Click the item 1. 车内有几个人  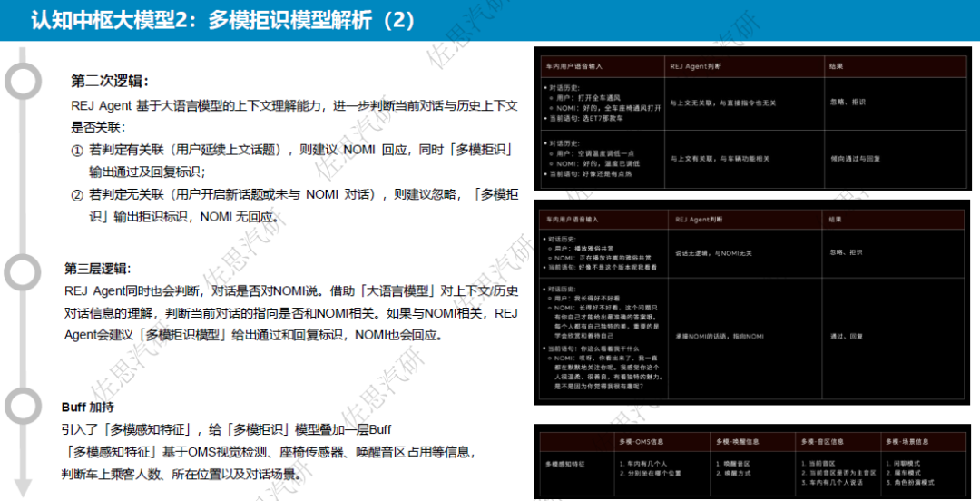(643, 464)
